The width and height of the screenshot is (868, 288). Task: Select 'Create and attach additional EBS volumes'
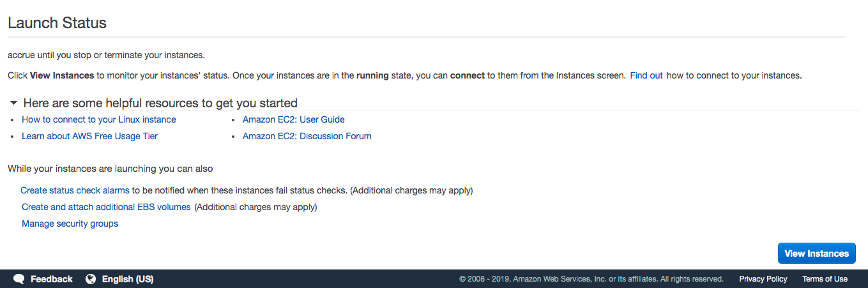click(x=106, y=207)
